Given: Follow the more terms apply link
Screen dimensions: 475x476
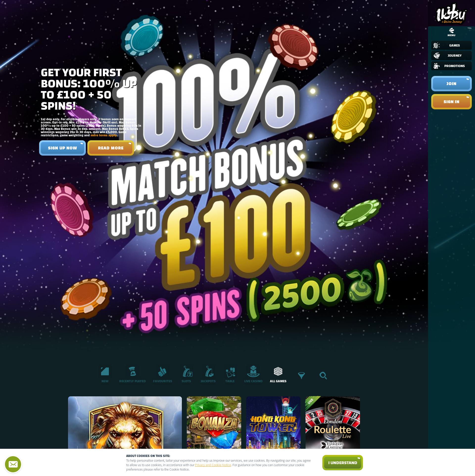Looking at the screenshot, I should click(103, 135).
